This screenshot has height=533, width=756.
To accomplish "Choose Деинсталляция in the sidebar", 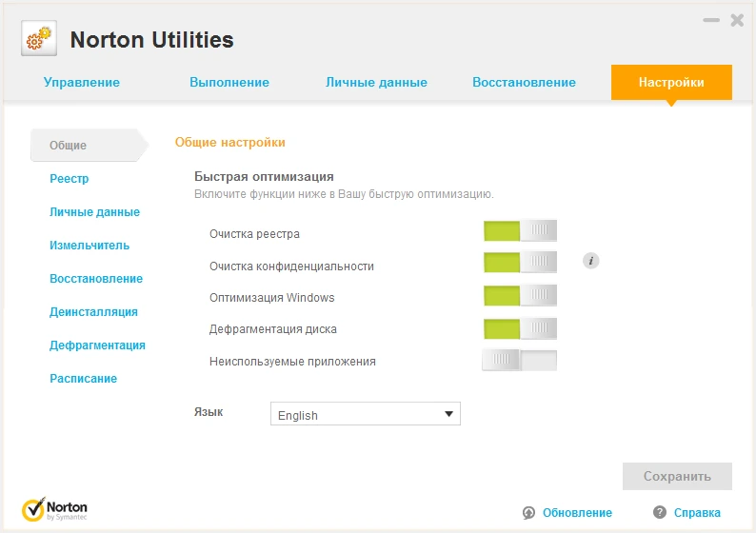I will click(x=93, y=312).
